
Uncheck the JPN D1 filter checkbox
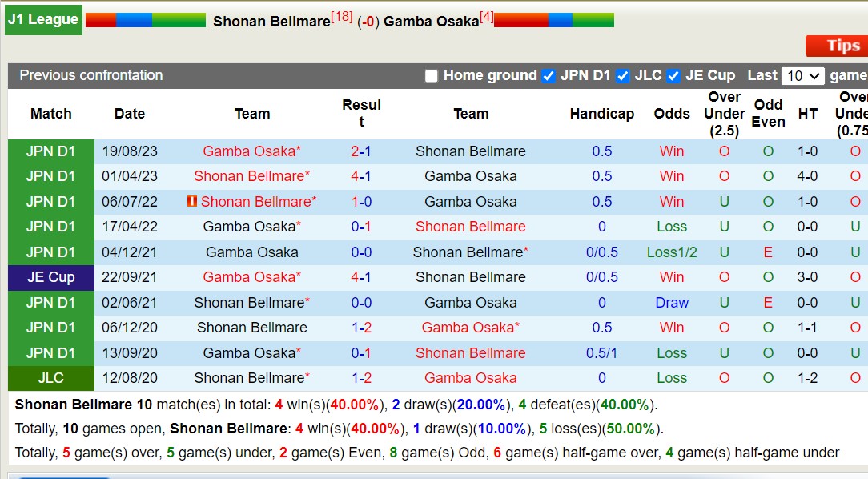pyautogui.click(x=549, y=76)
